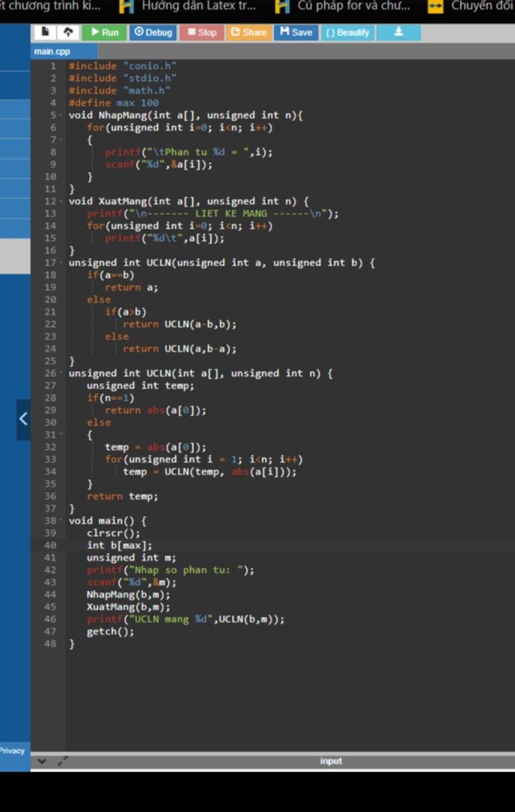This screenshot has height=812, width=515.
Task: Fold main function at line 38
Action: 61,521
